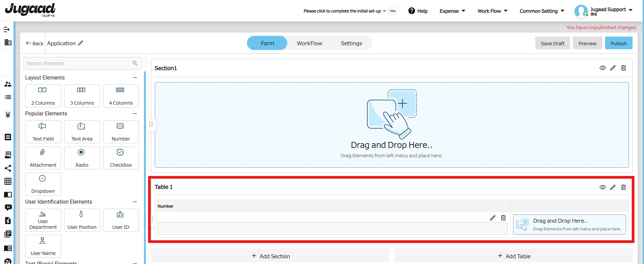
Task: Toggle visibility of Section1 eye icon
Action: (602, 68)
